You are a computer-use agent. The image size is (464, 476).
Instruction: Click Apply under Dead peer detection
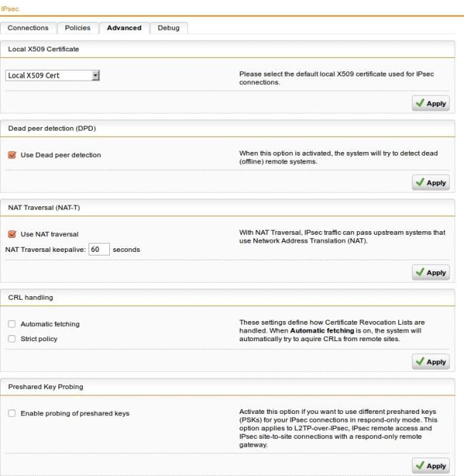coord(430,183)
